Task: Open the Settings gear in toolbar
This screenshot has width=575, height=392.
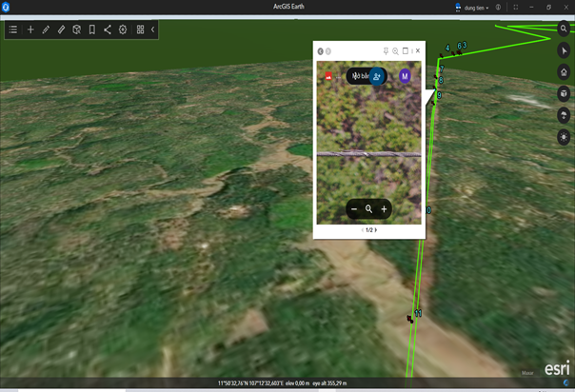Action: coord(123,29)
